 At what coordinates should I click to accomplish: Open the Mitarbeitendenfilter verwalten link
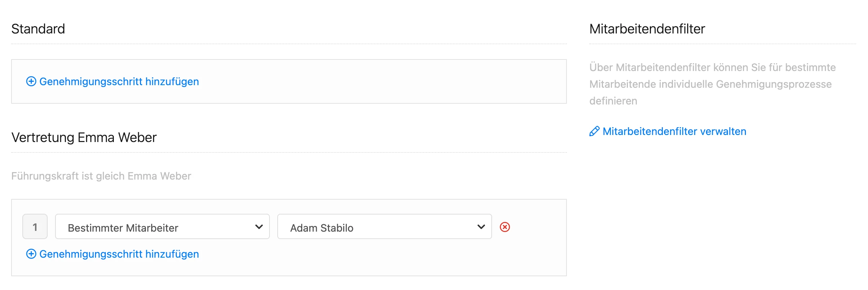[674, 131]
